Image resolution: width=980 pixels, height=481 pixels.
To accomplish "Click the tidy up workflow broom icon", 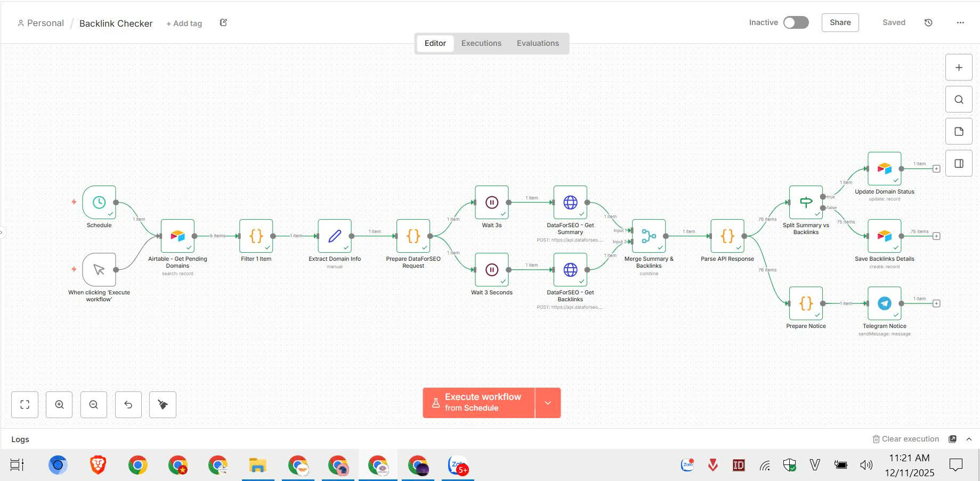I will [x=163, y=405].
